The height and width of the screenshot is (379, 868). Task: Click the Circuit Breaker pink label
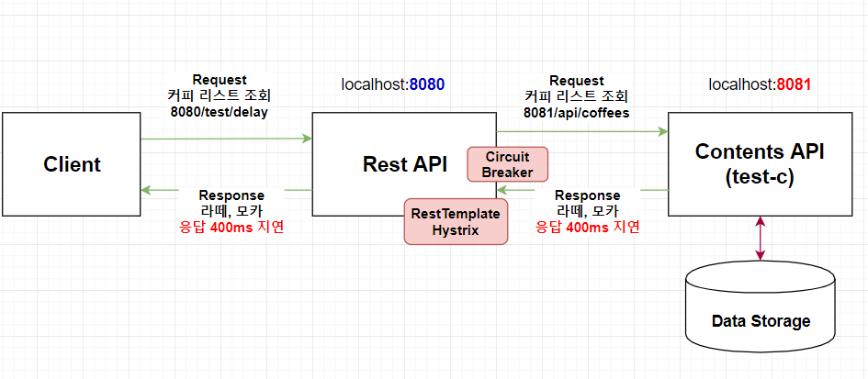tap(508, 164)
